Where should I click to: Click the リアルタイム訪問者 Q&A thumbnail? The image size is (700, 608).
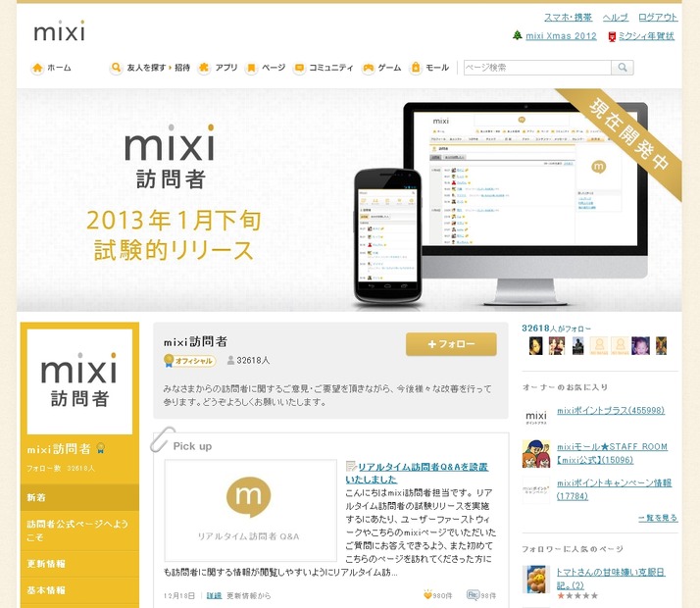(x=250, y=510)
